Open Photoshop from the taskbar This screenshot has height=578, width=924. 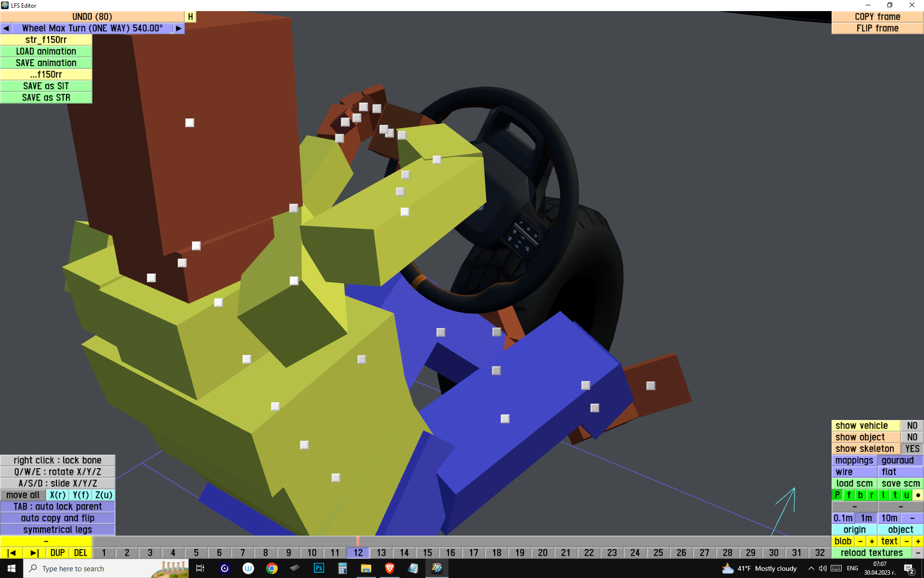point(319,568)
